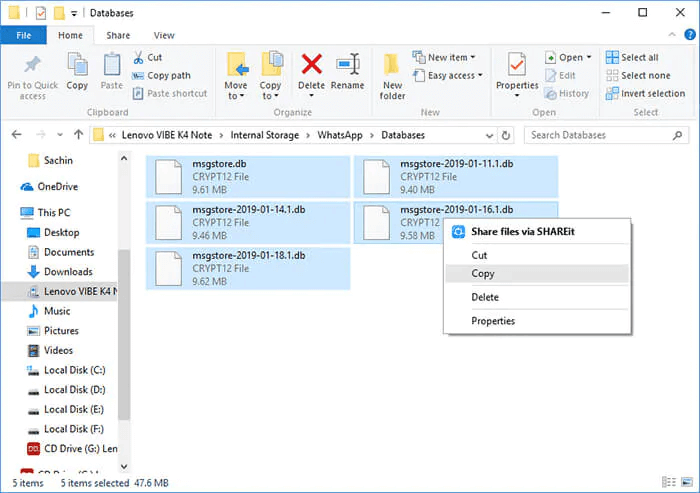Click quick access toolbar properties checkmark icon
This screenshot has height=493, width=700.
tap(41, 13)
